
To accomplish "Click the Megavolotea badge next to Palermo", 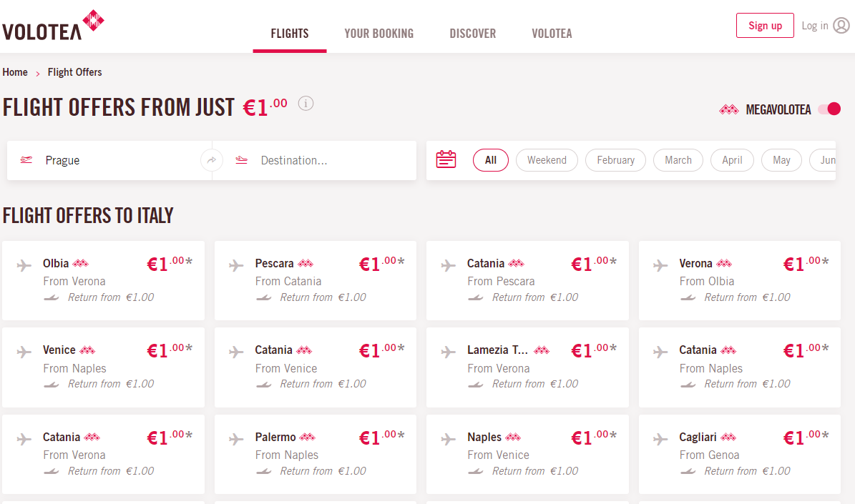I will coord(308,437).
